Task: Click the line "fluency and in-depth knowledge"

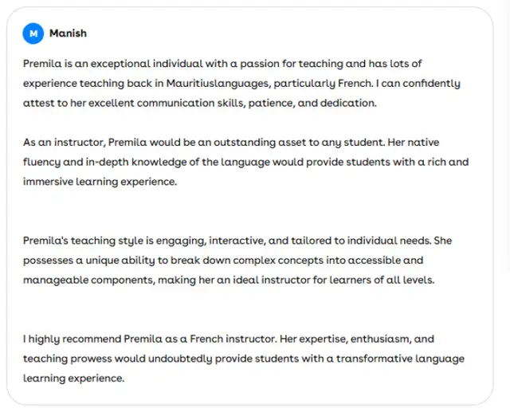Action: (x=246, y=162)
